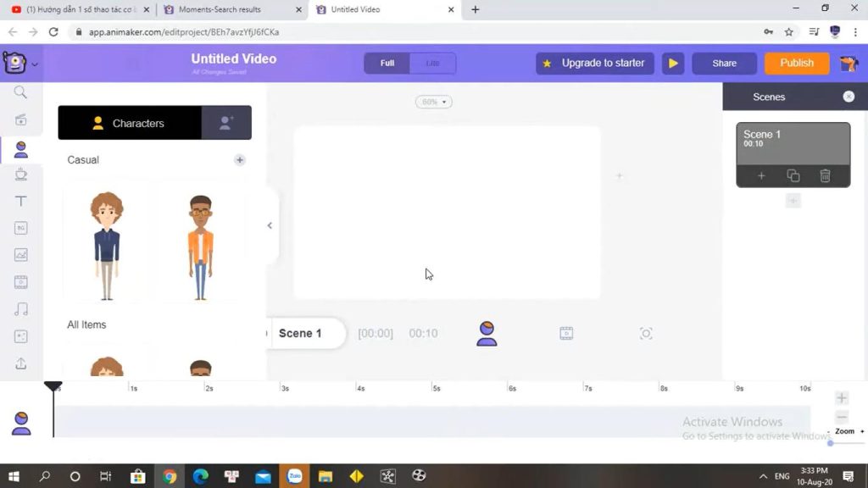The height and width of the screenshot is (488, 868).
Task: Switch to the Full quality mode
Action: coord(387,63)
